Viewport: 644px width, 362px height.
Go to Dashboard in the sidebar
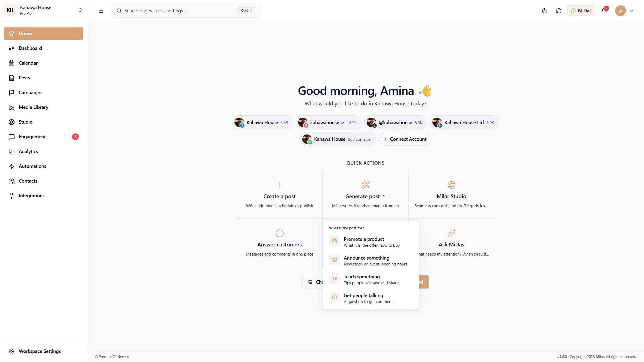point(43,48)
